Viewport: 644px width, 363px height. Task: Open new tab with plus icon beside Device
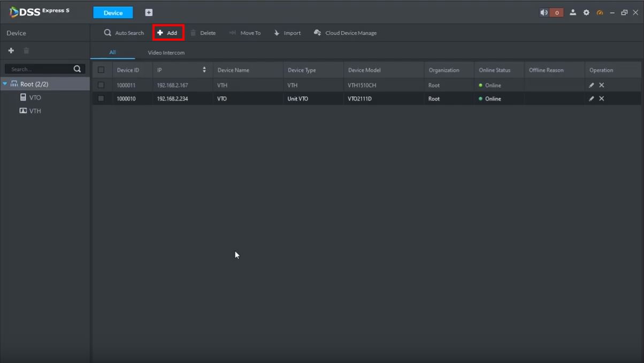pyautogui.click(x=149, y=12)
